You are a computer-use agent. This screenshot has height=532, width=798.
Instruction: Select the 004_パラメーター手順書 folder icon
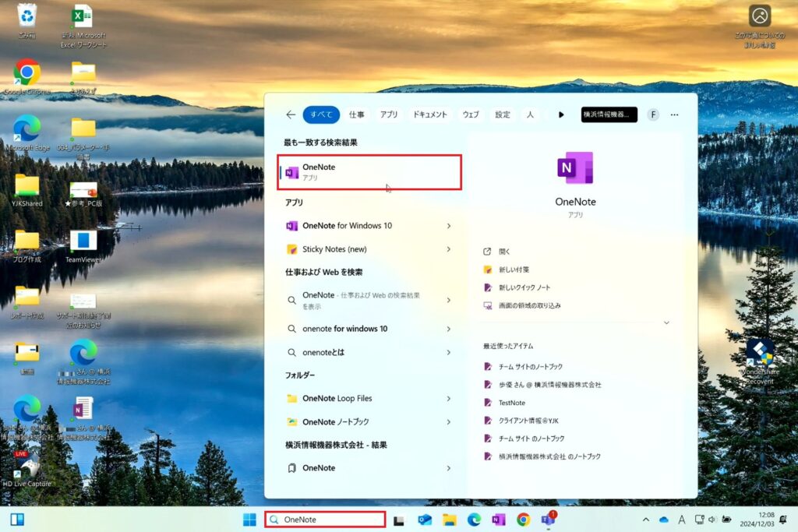pos(83,137)
